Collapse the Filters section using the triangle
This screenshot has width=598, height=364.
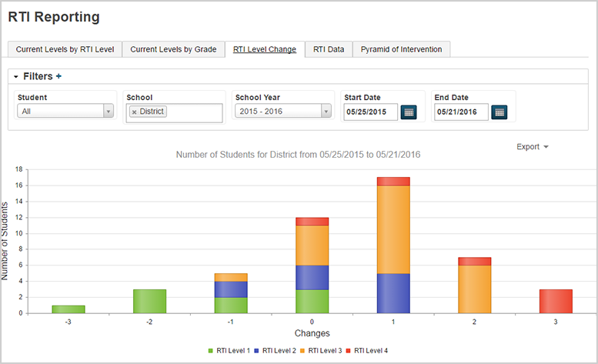coord(15,77)
